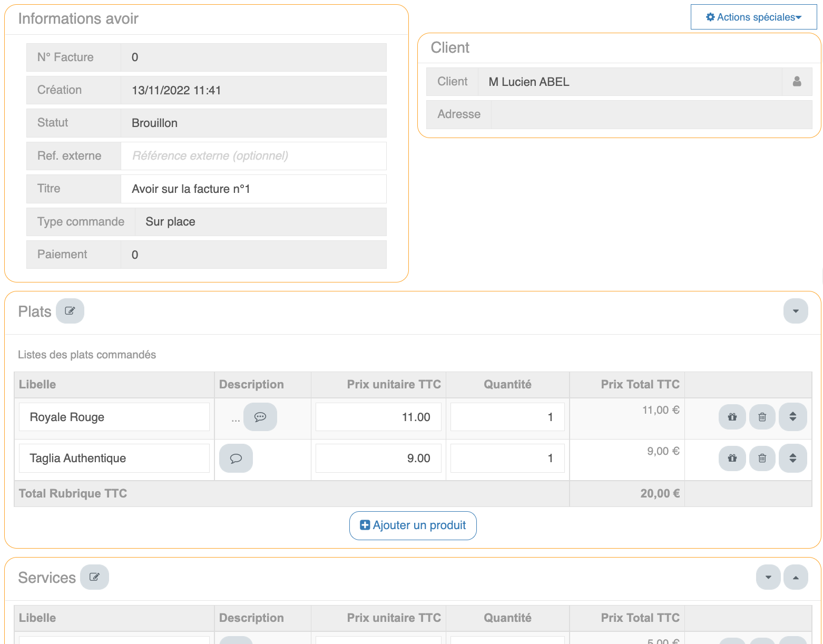Viewport: 823px width, 644px height.
Task: Click reorder arrows on Royale Rouge row
Action: tap(792, 417)
